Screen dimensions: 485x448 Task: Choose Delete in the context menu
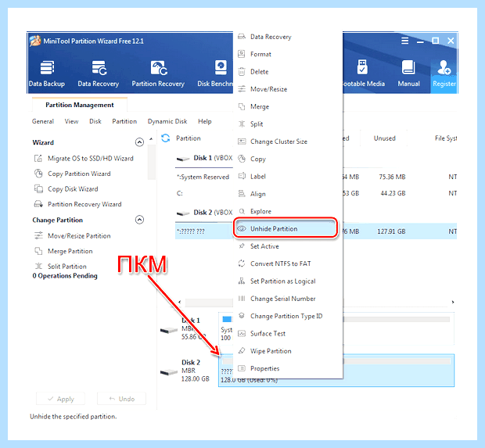(288, 72)
